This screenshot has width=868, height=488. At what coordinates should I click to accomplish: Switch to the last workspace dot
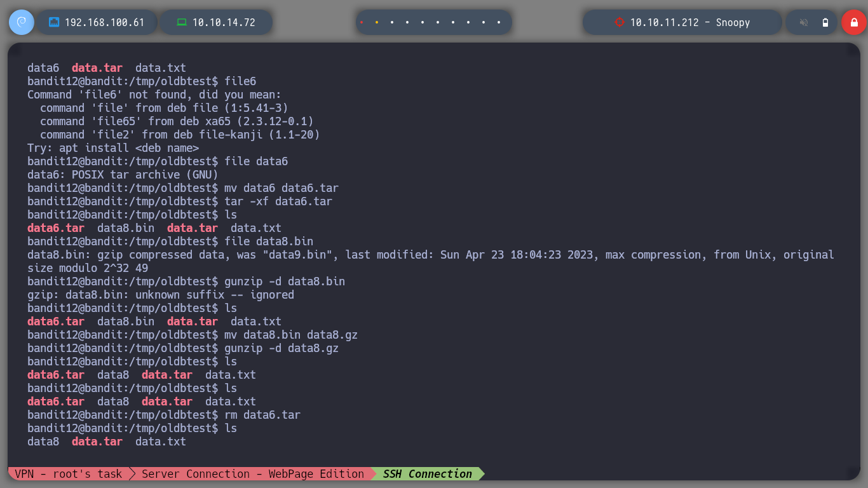point(499,22)
